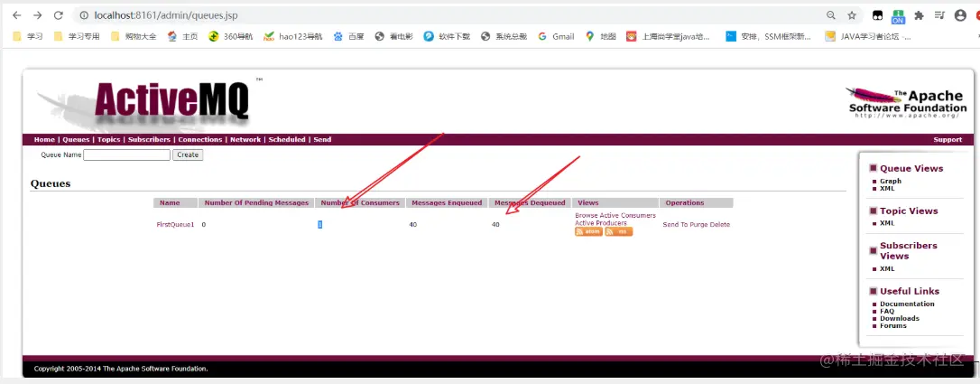
Task: Open the 地图 maps bookmark
Action: click(x=601, y=36)
